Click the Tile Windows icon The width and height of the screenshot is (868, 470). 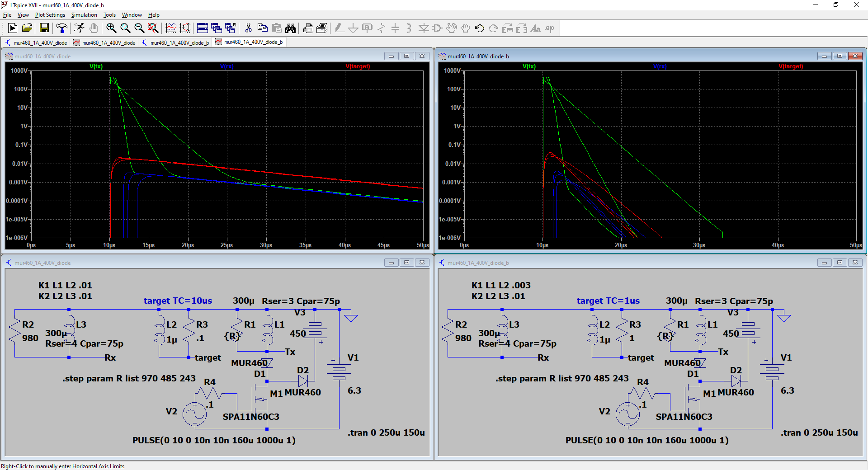(203, 28)
